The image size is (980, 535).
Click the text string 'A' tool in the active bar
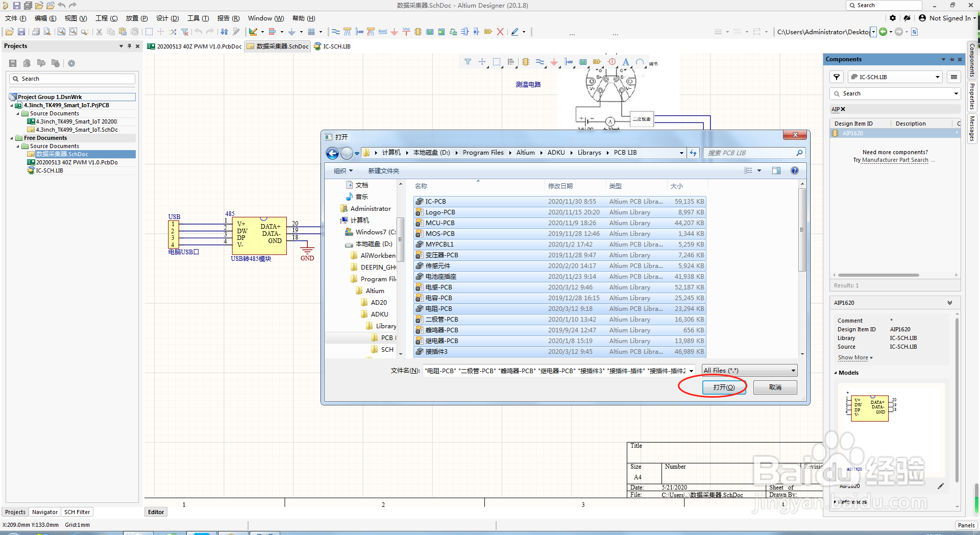626,62
